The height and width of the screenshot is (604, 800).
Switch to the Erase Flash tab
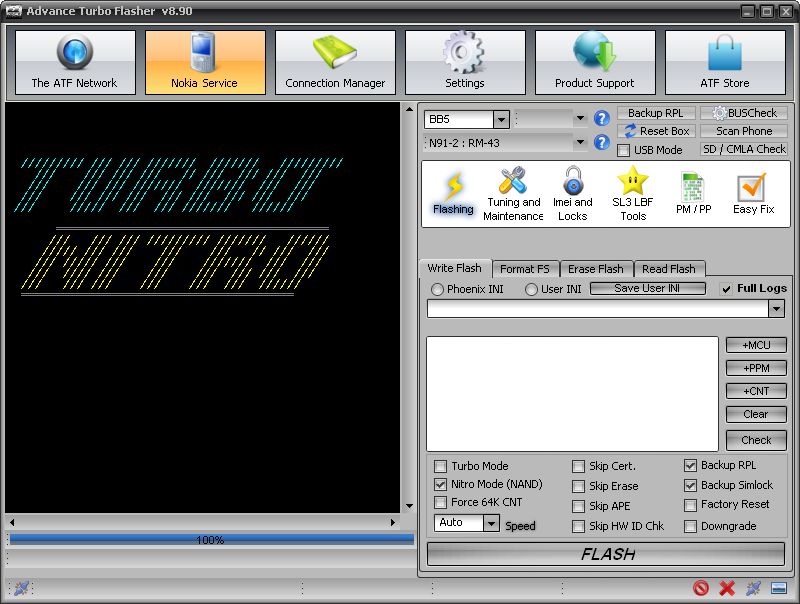click(x=596, y=269)
